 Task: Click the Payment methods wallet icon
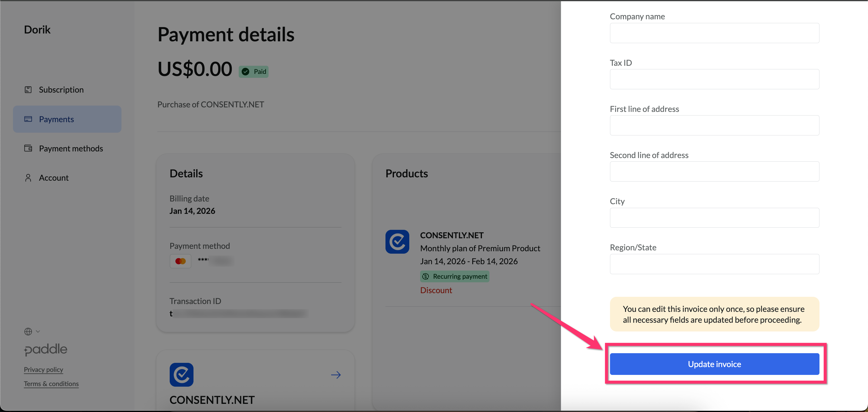(28, 148)
